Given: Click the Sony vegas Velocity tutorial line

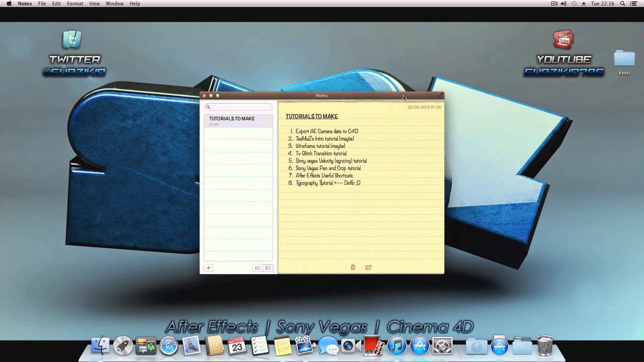Looking at the screenshot, I should (x=331, y=161).
